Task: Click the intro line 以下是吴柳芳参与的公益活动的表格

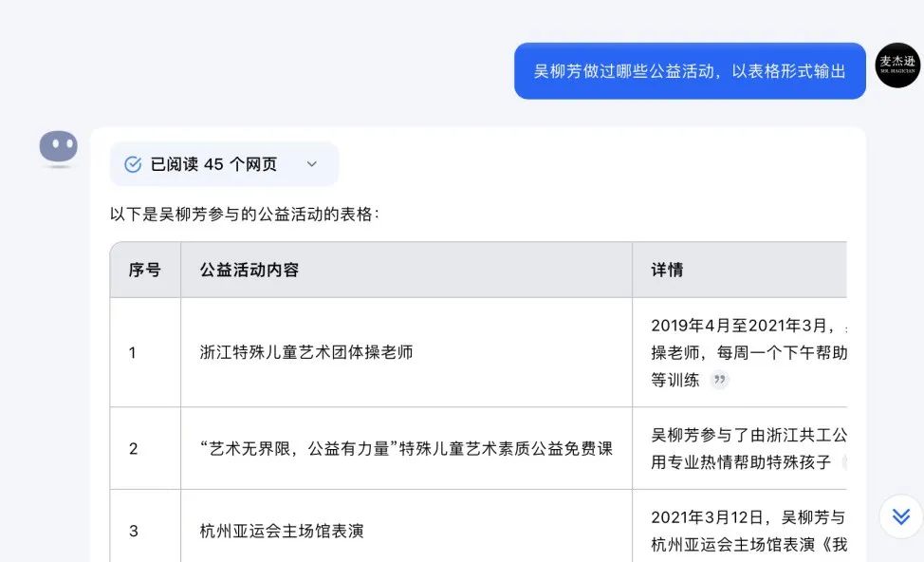Action: (244, 214)
